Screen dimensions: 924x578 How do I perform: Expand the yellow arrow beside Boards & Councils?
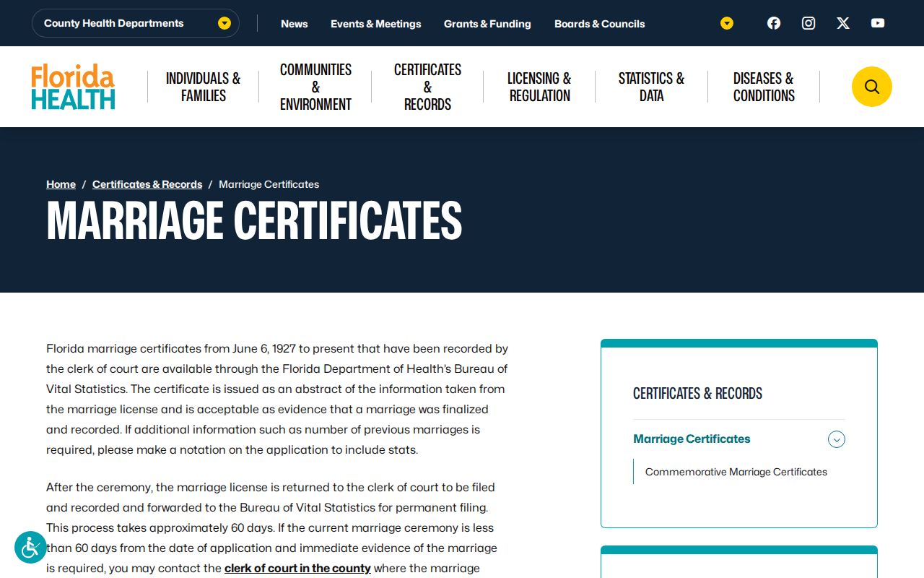point(727,23)
